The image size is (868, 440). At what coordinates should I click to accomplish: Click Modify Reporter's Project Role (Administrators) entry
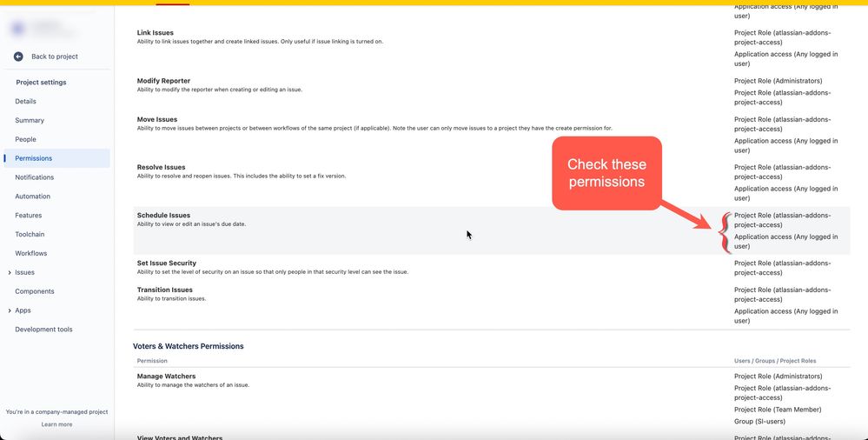(779, 81)
